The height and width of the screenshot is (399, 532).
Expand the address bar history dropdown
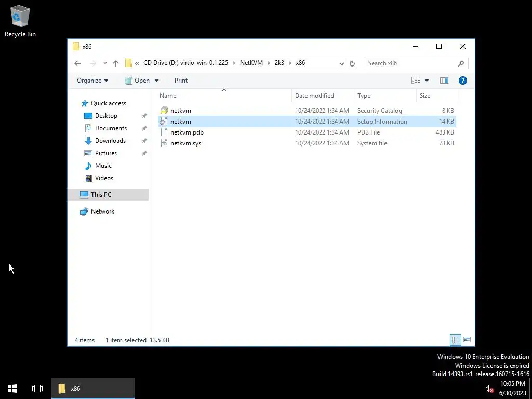pos(342,63)
